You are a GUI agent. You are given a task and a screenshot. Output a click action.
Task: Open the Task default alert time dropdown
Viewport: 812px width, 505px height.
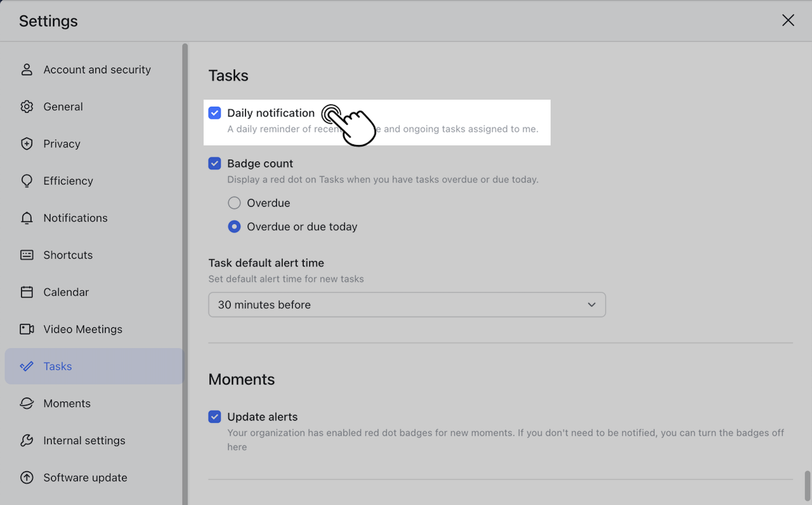pos(407,305)
